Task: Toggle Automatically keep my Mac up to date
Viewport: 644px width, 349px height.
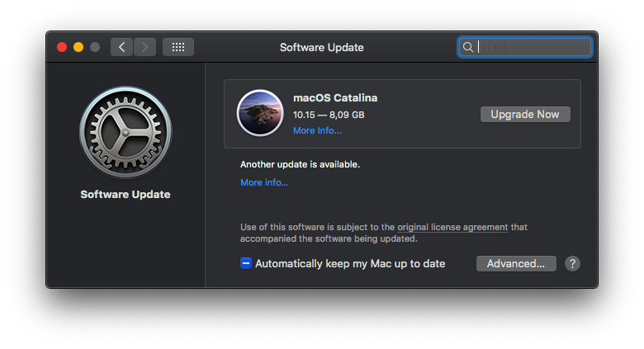Action: pyautogui.click(x=245, y=263)
